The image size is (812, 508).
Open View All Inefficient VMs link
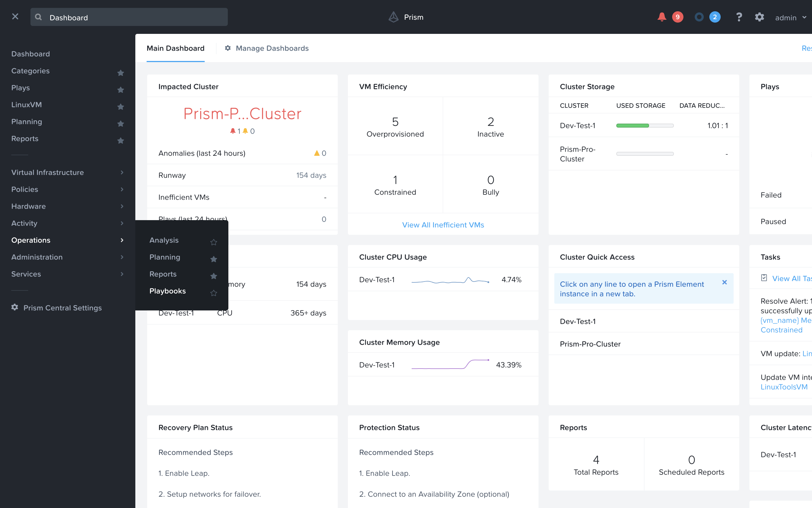[x=443, y=225]
